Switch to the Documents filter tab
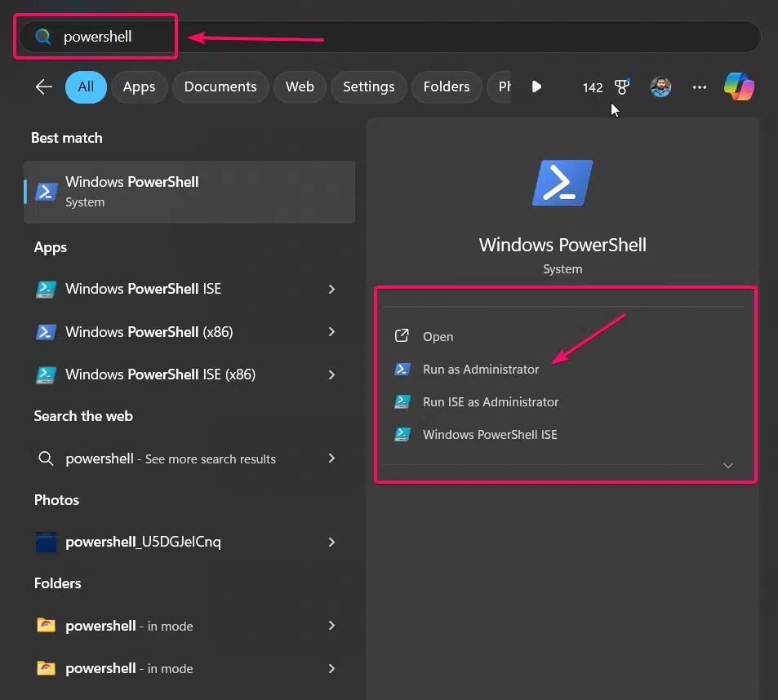 pos(220,86)
